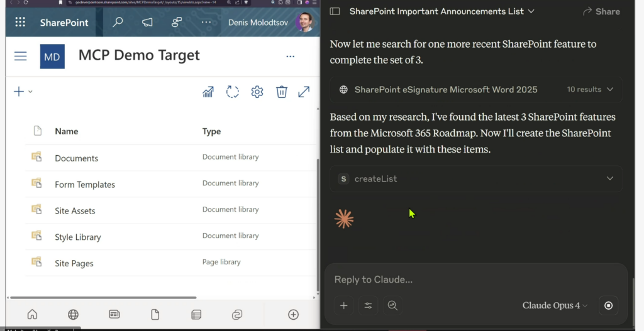The image size is (644, 331).
Task: Stop the response with the stop button
Action: coord(609,306)
